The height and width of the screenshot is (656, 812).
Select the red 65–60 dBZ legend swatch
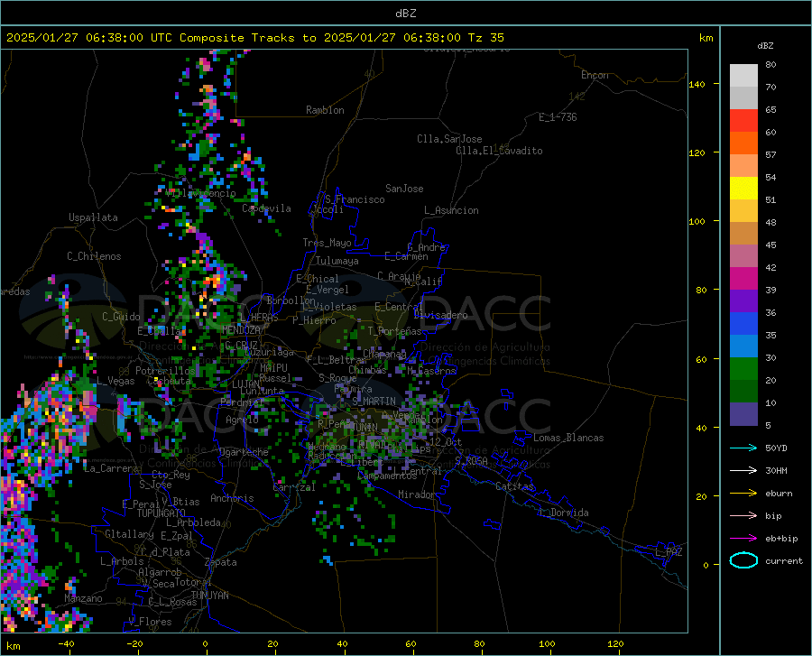click(743, 121)
